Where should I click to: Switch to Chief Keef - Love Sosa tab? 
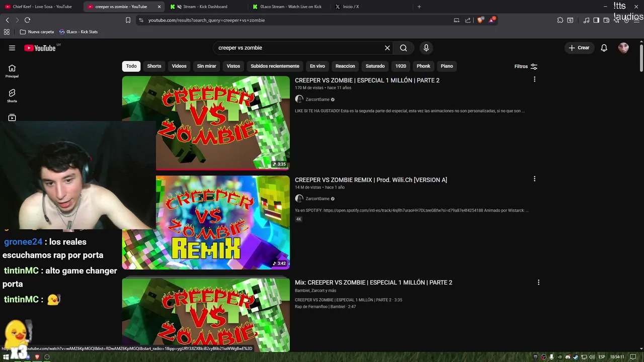42,7
